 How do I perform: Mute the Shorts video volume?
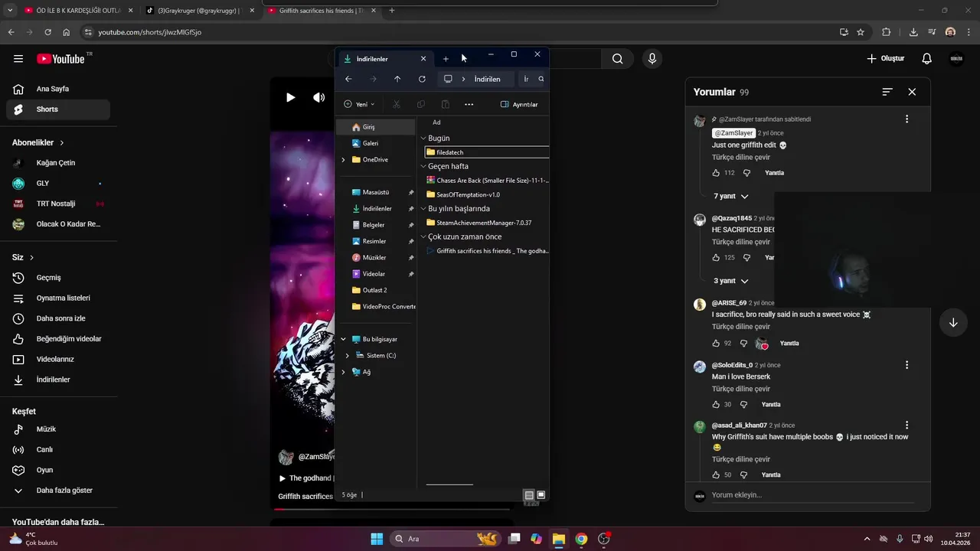pyautogui.click(x=318, y=97)
